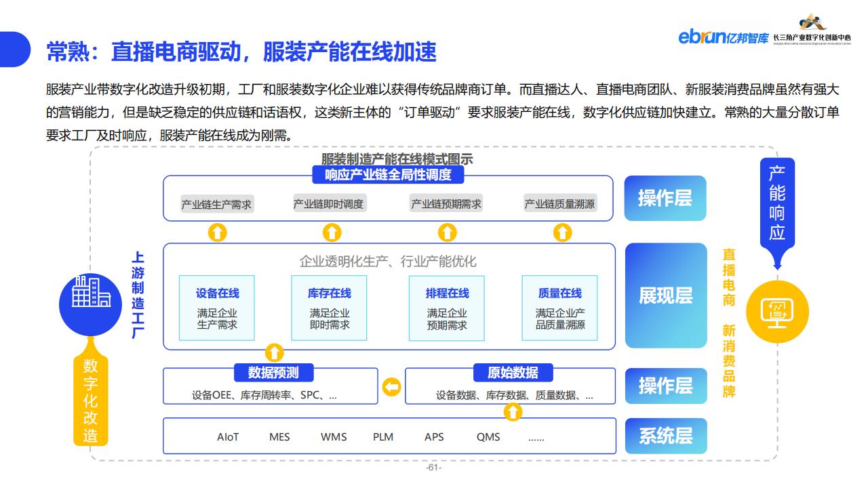Click the 产能响应 vertical banner
This screenshot has height=488, width=868.
click(x=777, y=203)
